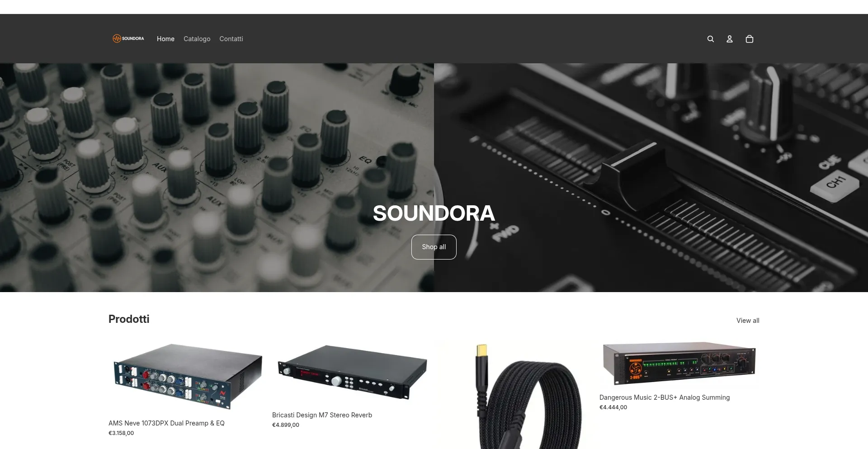Open the account login icon
Image resolution: width=868 pixels, height=449 pixels.
click(x=729, y=39)
